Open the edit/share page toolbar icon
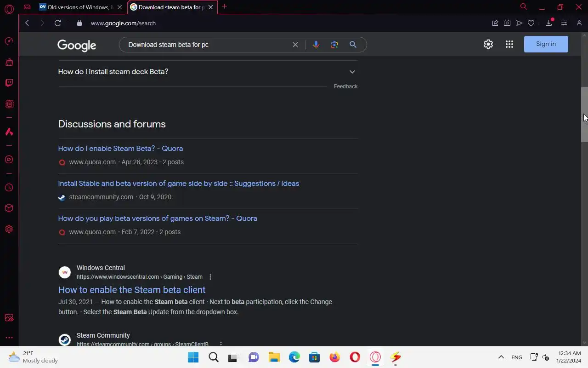Viewport: 588px width, 368px height. [495, 23]
